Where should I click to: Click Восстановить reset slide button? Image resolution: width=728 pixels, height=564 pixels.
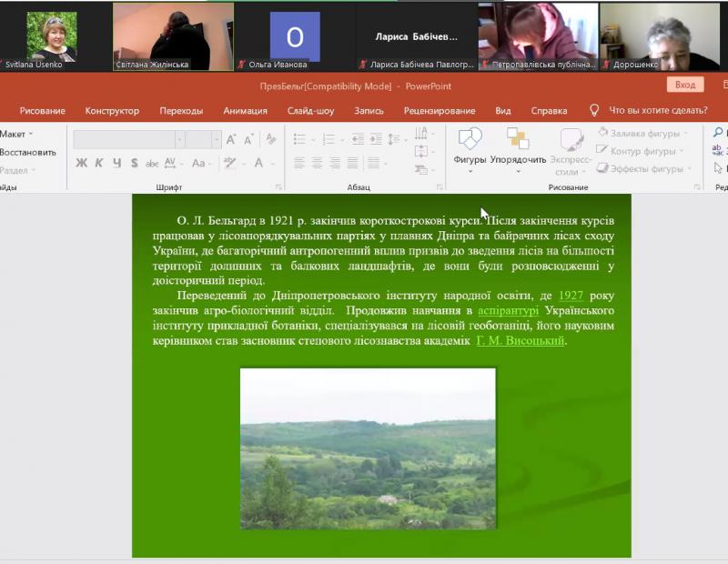[28, 152]
